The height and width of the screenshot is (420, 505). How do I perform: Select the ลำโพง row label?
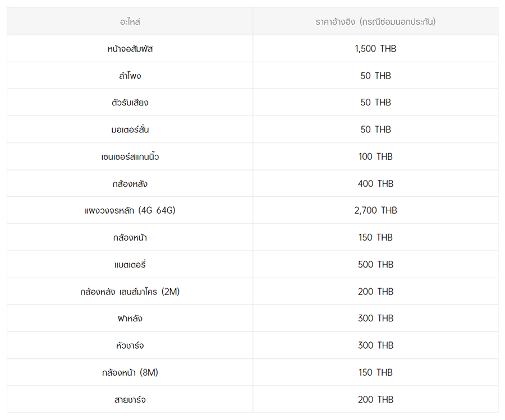click(130, 76)
